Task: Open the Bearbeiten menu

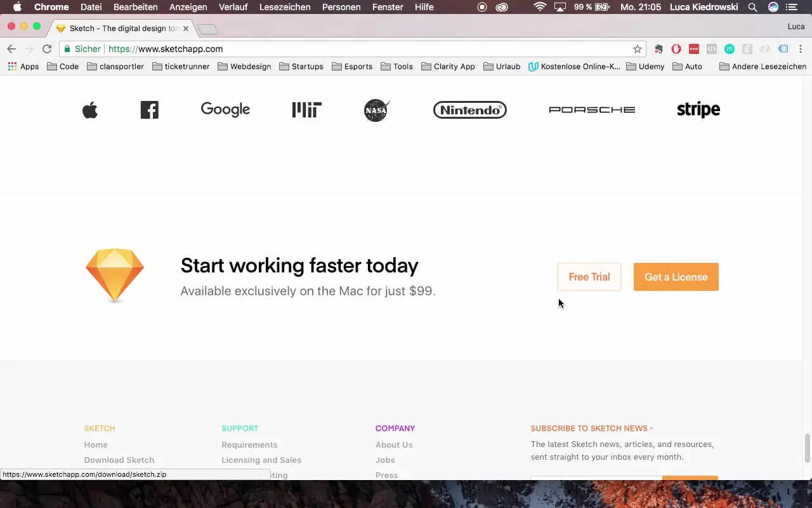Action: [136, 7]
